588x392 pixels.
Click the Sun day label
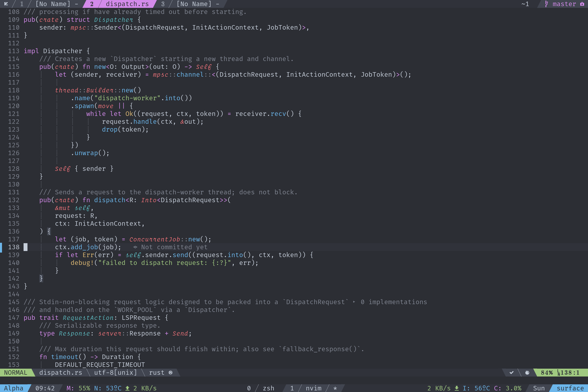pyautogui.click(x=539, y=388)
